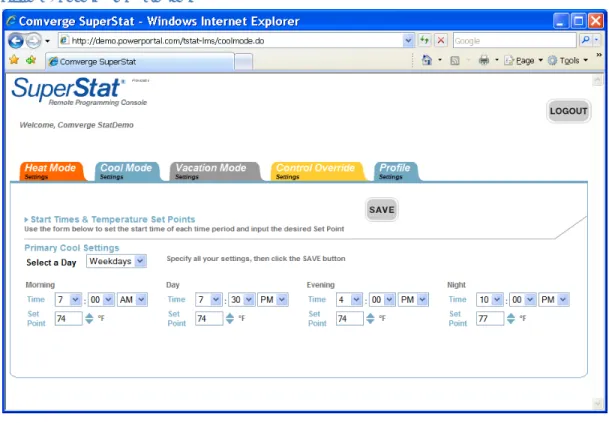Open the Tools menu
The width and height of the screenshot is (609, 423).
pos(568,61)
